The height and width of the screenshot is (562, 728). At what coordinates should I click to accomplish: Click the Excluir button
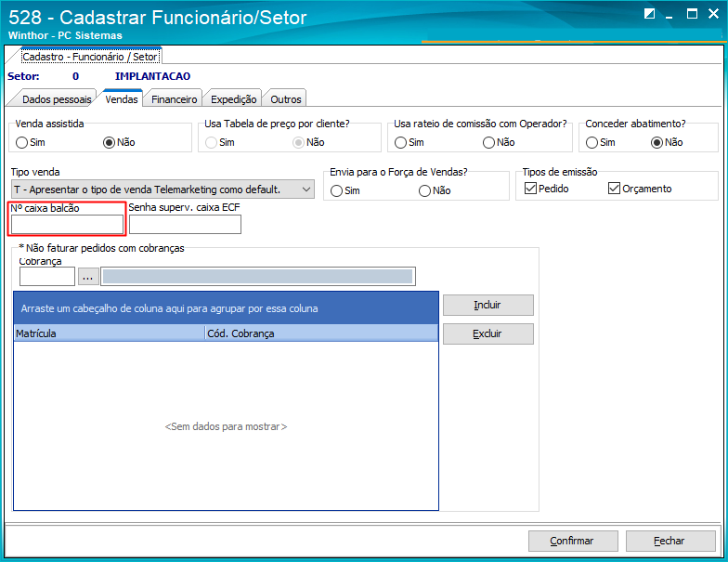tap(488, 334)
